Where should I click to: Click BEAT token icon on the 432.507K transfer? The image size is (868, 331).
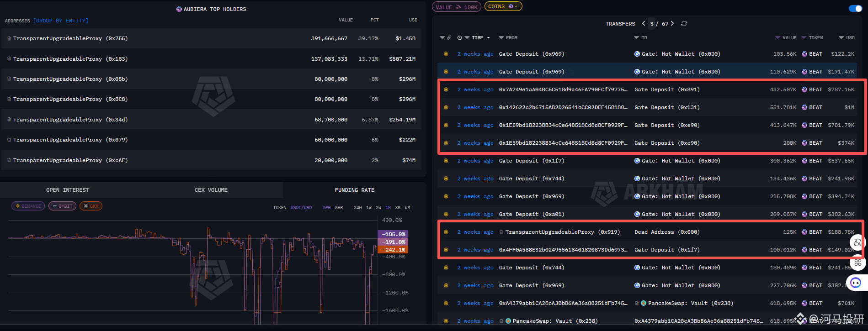pos(804,89)
